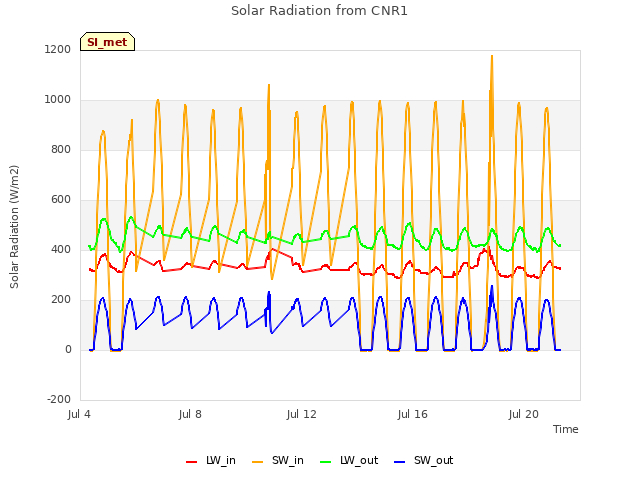Image resolution: width=640 pixels, height=480 pixels.
Task: Click the Jul 20 x-axis tick label
Action: 524,414
